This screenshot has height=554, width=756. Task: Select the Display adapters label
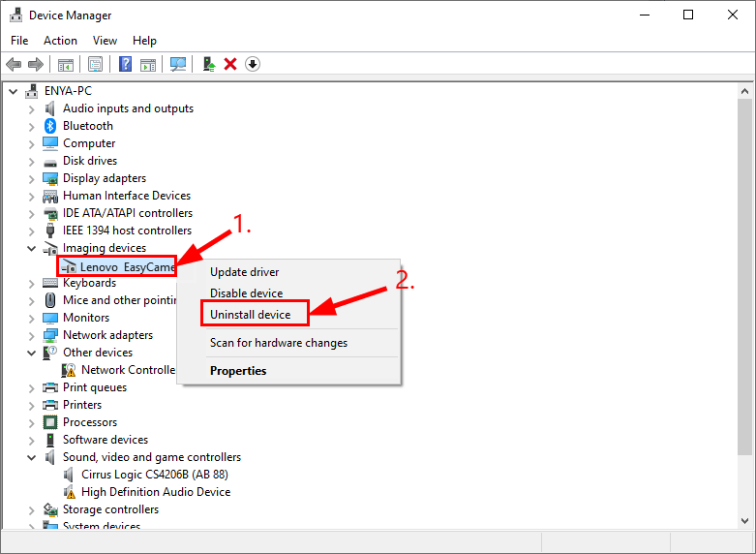[105, 178]
